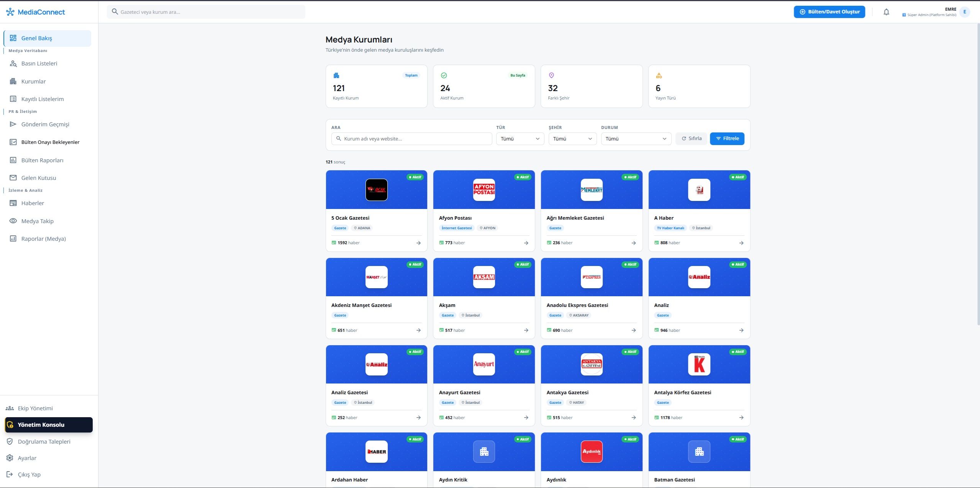The height and width of the screenshot is (488, 980).
Task: Click user avatar E in header
Action: 964,12
